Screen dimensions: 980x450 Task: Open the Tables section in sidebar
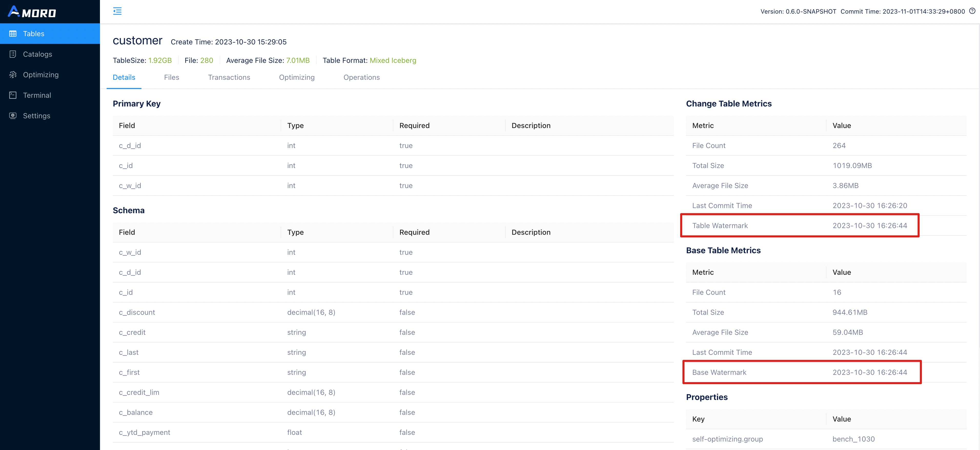pos(34,34)
